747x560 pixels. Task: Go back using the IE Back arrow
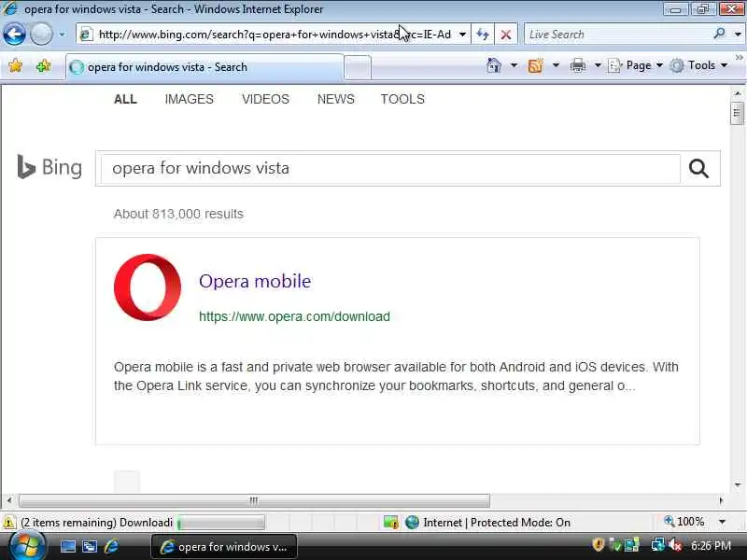[x=14, y=35]
